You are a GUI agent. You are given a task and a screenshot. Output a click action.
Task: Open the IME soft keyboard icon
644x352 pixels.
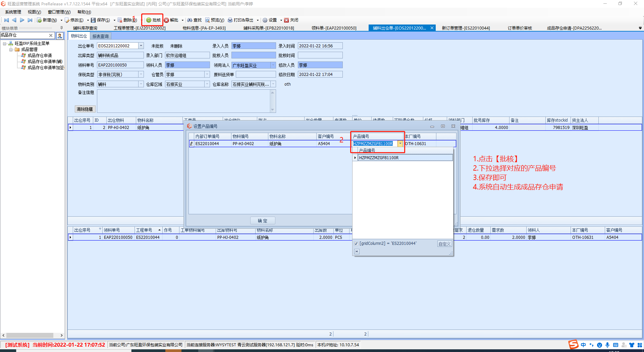615,345
